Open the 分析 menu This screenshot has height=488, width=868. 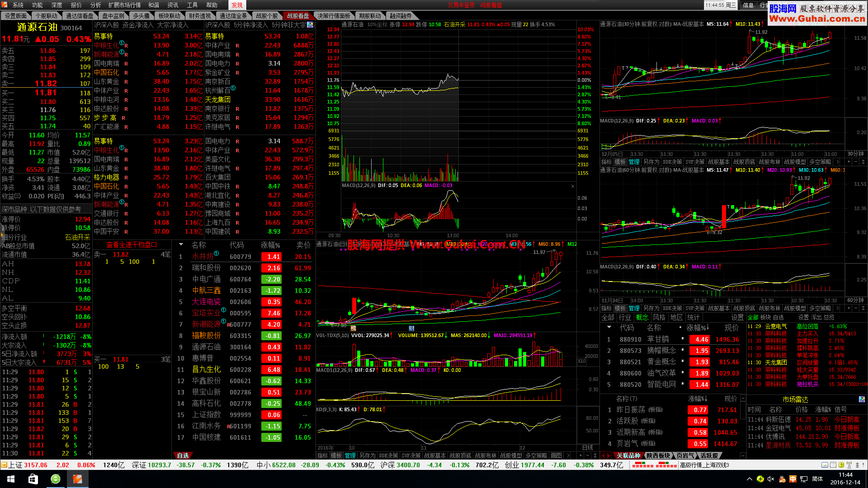click(x=95, y=5)
